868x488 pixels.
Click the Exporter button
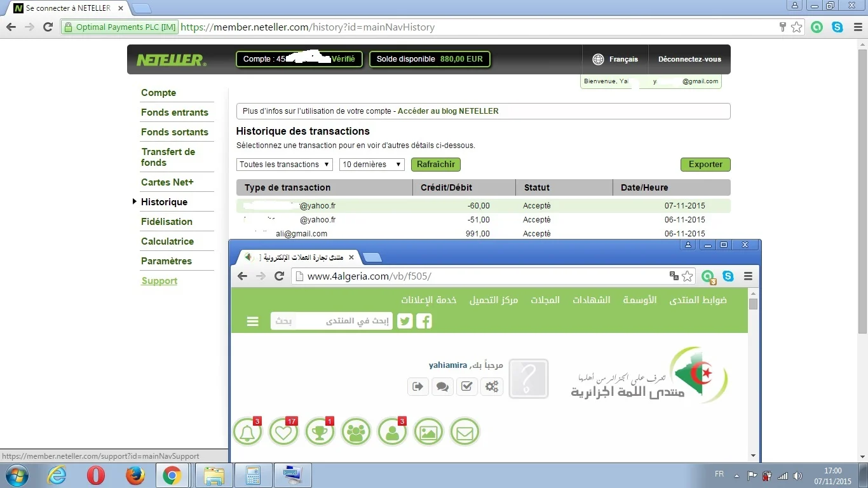click(705, 165)
